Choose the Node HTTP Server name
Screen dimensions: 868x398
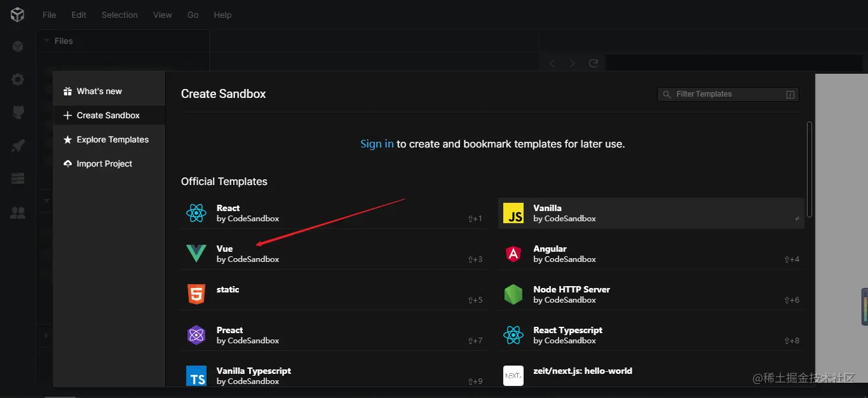[572, 289]
